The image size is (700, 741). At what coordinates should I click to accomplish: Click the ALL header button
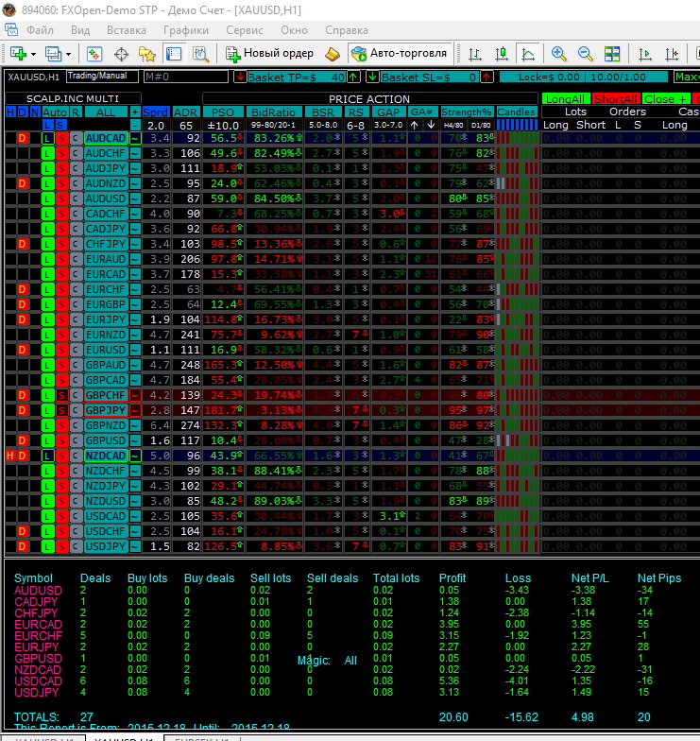(106, 112)
